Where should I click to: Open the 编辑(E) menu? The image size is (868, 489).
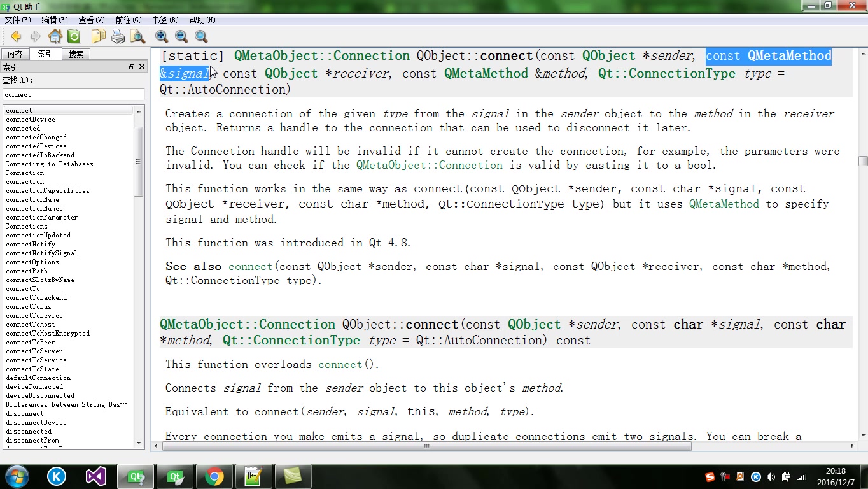pos(55,20)
